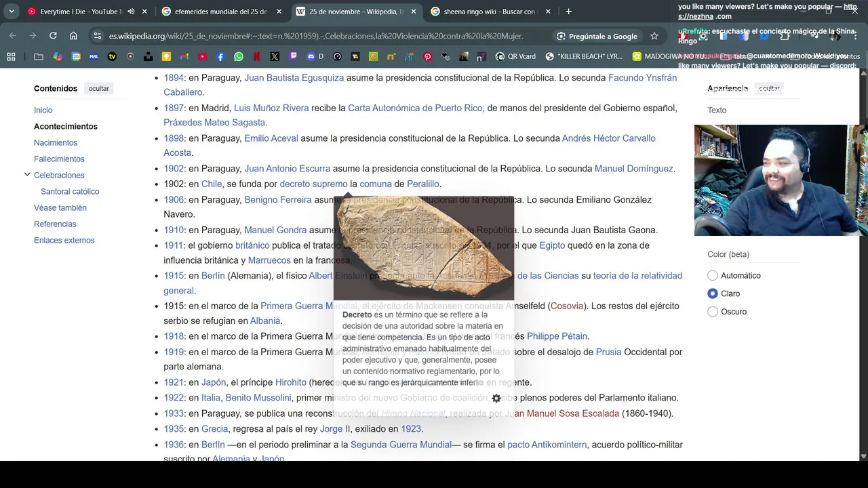Open the tab search dropdown arrow
Viewport: 868px width, 488px height.
pyautogui.click(x=12, y=12)
